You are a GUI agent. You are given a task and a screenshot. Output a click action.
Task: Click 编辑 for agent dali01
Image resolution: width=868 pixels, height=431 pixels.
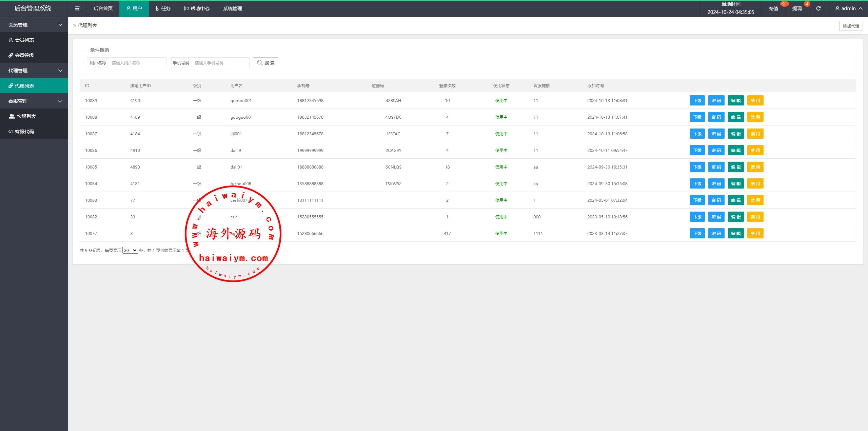735,167
